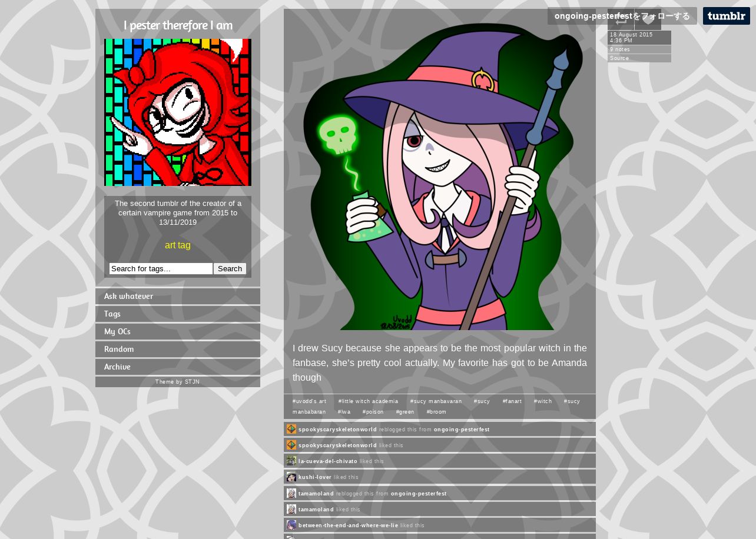Open the '18 August 2015 4:36 PM' permalink

click(639, 38)
